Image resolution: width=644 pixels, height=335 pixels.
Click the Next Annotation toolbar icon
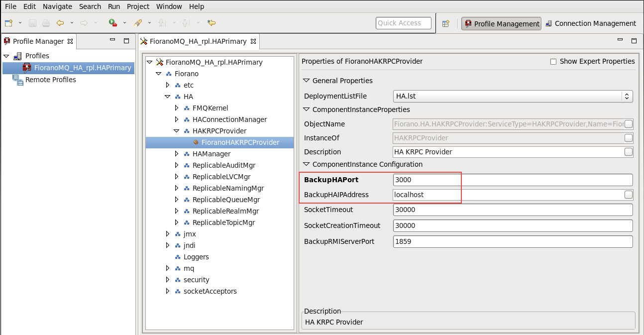coord(162,23)
